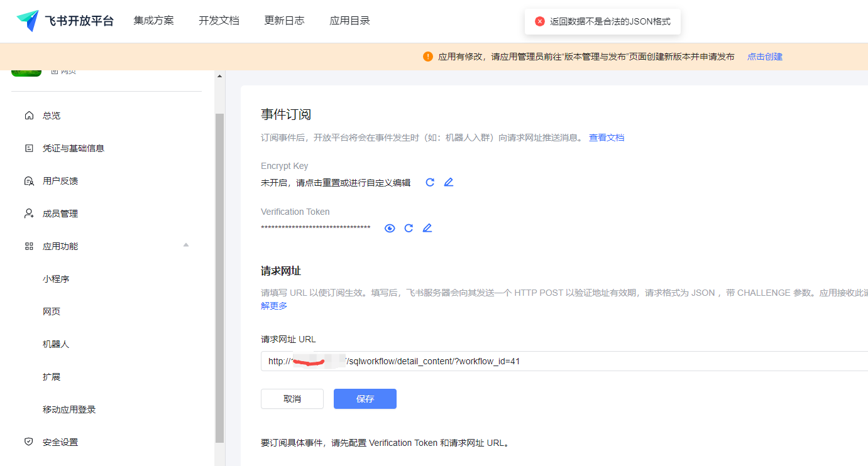Viewport: 868px width, 466px height.
Task: Click the 取消 button
Action: pyautogui.click(x=292, y=399)
